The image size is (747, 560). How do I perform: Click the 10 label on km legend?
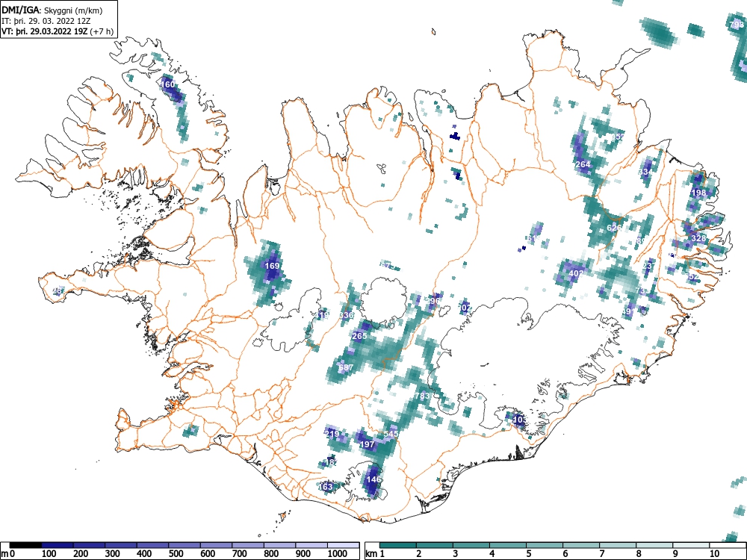point(714,554)
